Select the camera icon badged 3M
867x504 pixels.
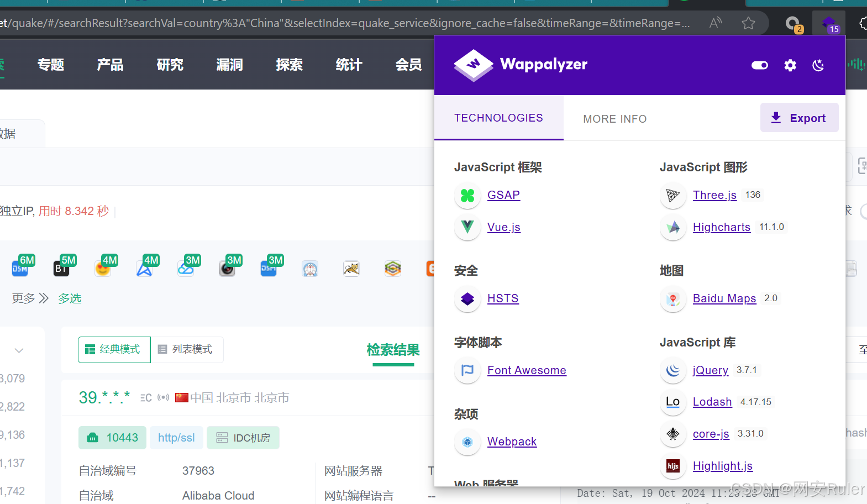point(228,267)
